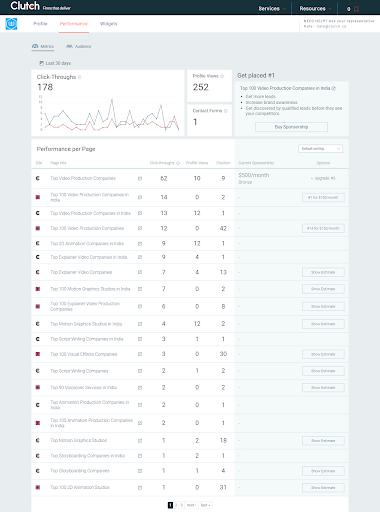Viewport: 380px width, 512px height.
Task: Open Top 20 Animation Companies in India title
Action: point(87,244)
